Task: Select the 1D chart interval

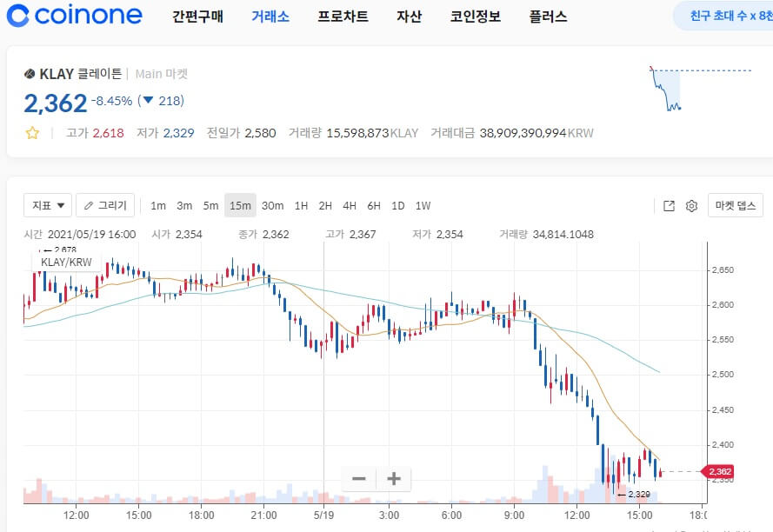Action: (x=398, y=206)
